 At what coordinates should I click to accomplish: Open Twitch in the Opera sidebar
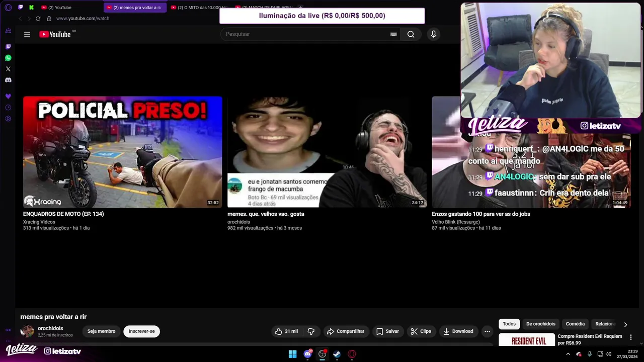(8, 47)
